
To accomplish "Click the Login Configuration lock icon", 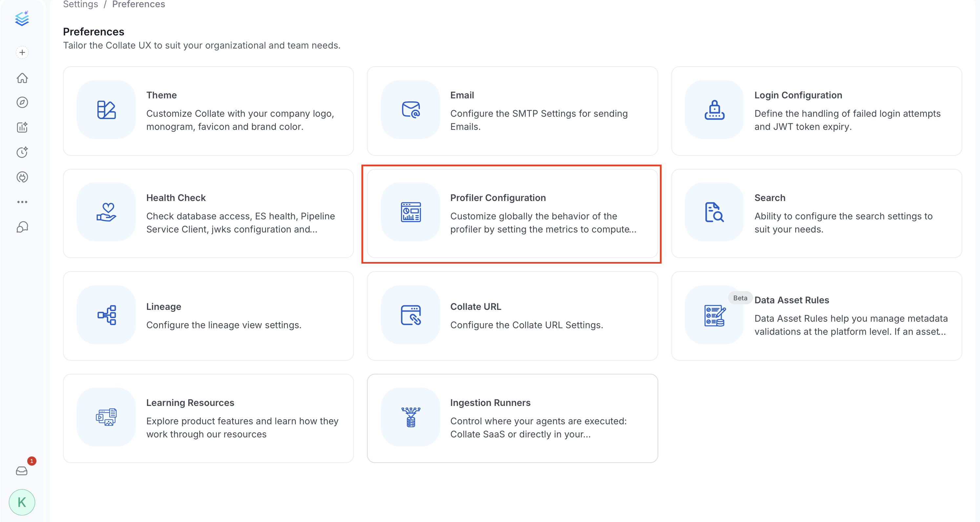I will (x=714, y=110).
